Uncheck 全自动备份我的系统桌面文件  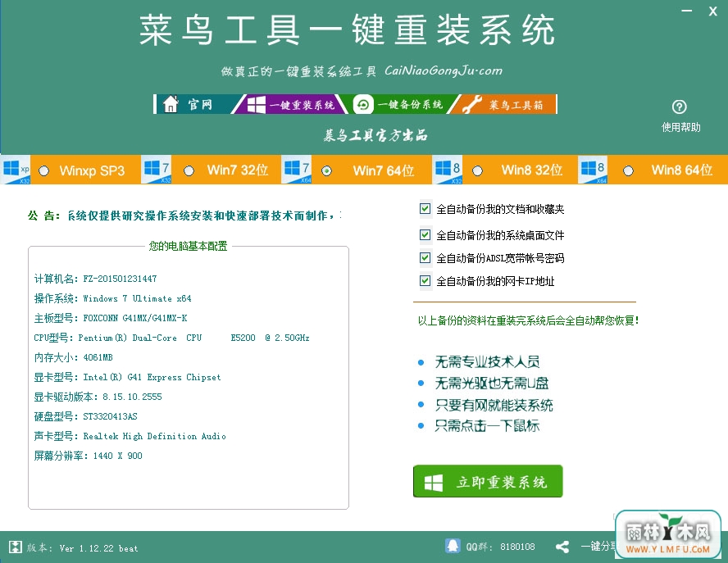tap(425, 234)
